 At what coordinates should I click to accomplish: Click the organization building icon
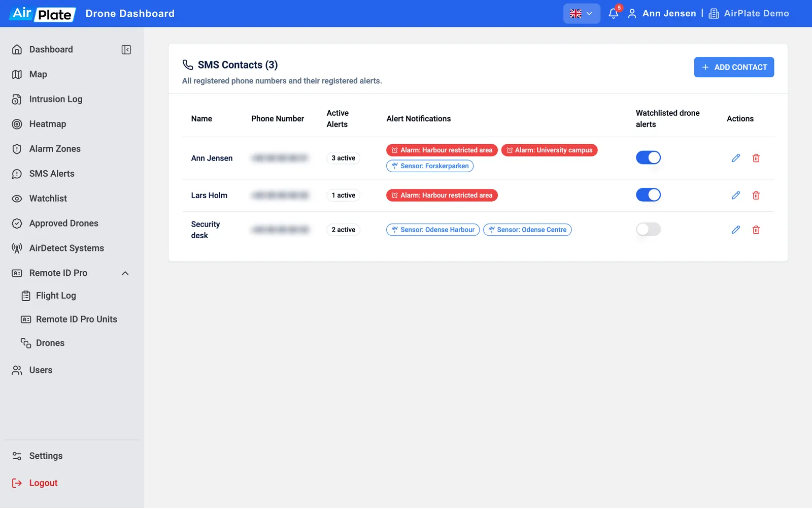tap(714, 14)
